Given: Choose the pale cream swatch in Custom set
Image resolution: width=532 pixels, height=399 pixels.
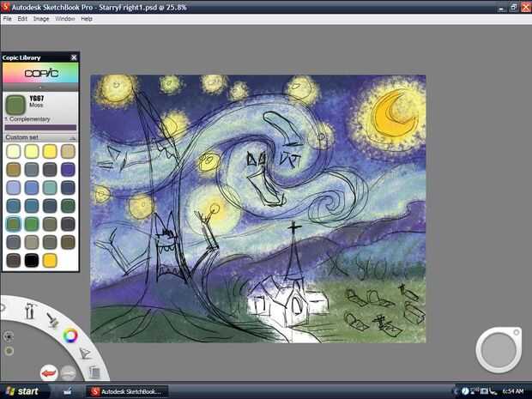Looking at the screenshot, I should (13, 151).
